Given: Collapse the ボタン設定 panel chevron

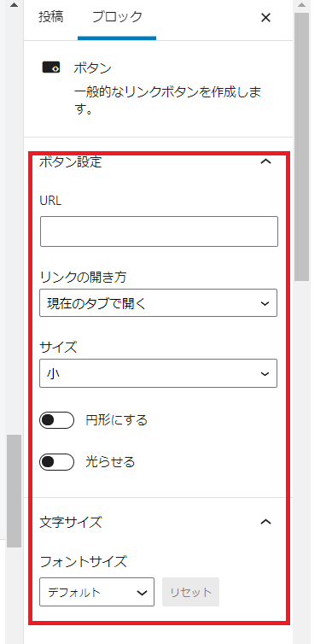Looking at the screenshot, I should click(x=266, y=161).
